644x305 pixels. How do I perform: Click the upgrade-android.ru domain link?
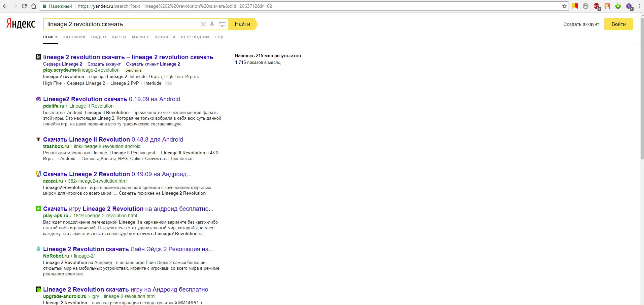pyautogui.click(x=65, y=296)
